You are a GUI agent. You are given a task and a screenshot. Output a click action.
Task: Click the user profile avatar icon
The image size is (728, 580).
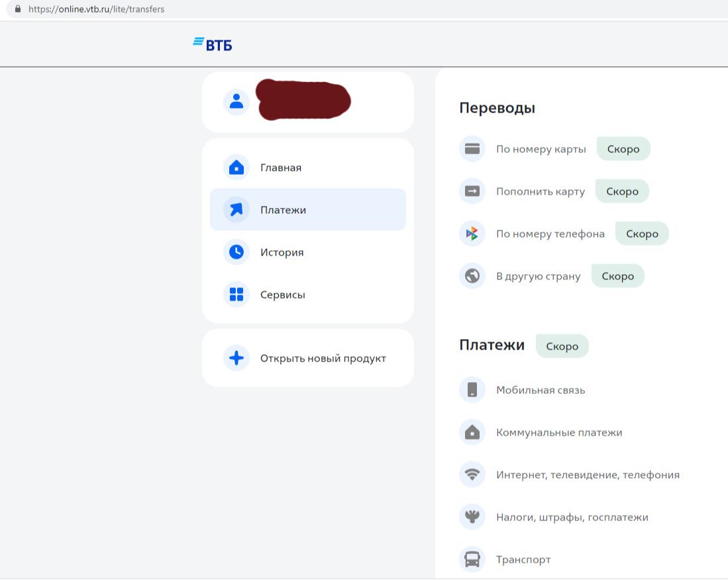236,101
